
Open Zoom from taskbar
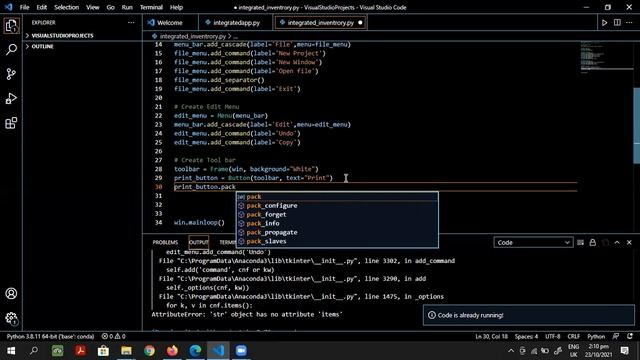point(241,351)
